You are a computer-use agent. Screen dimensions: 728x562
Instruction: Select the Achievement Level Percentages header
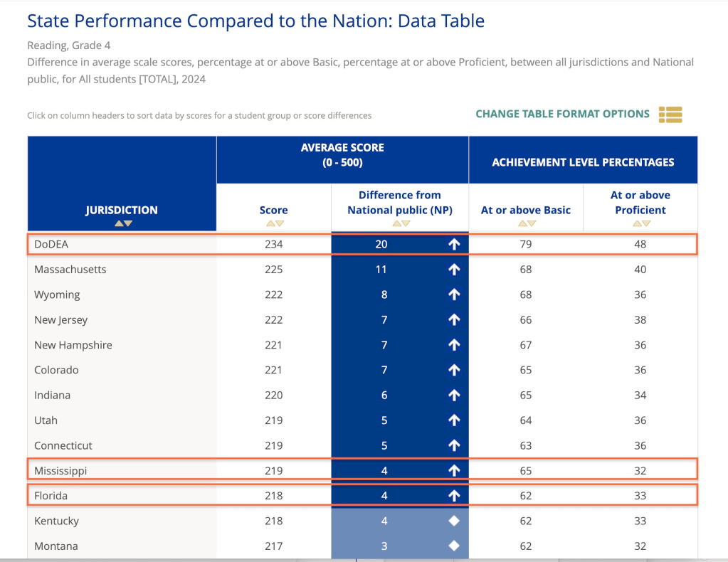tap(583, 162)
